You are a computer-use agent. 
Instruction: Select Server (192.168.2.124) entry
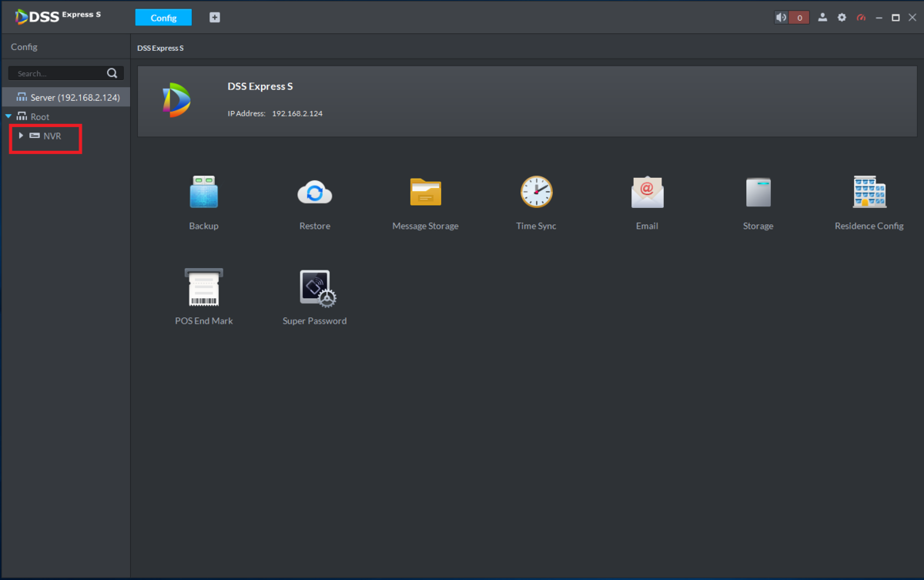65,97
